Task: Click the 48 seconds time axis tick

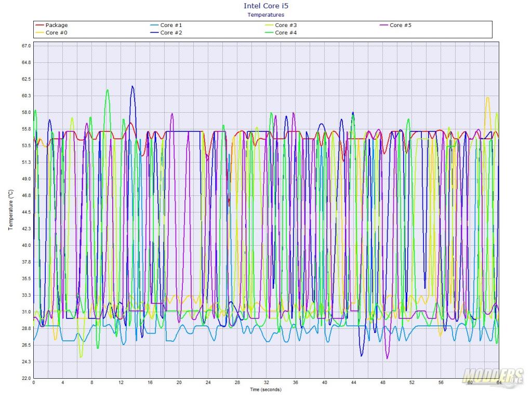Action: click(x=383, y=382)
